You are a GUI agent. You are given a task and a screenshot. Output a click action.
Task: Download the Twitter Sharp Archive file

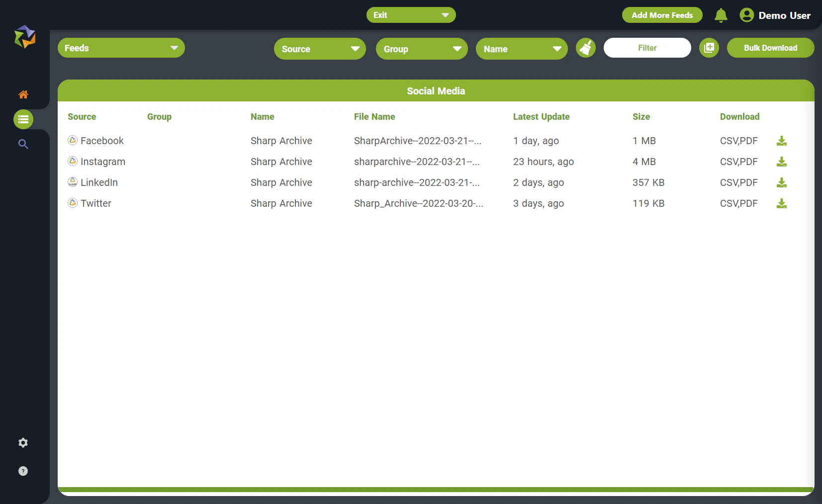(x=781, y=204)
